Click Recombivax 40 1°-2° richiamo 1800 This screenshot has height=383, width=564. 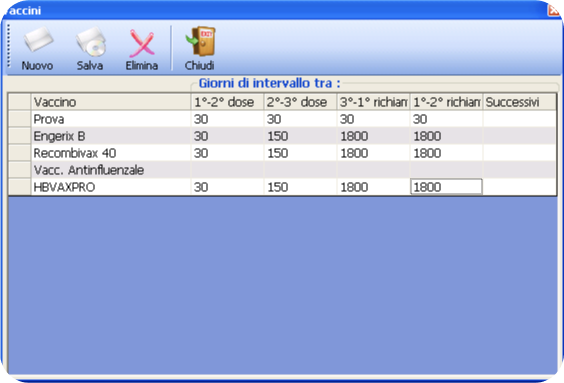coord(446,153)
